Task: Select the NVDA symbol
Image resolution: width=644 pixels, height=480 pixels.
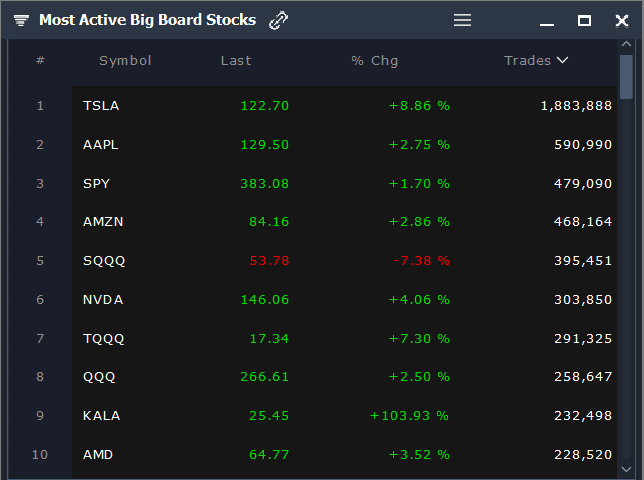Action: 102,300
